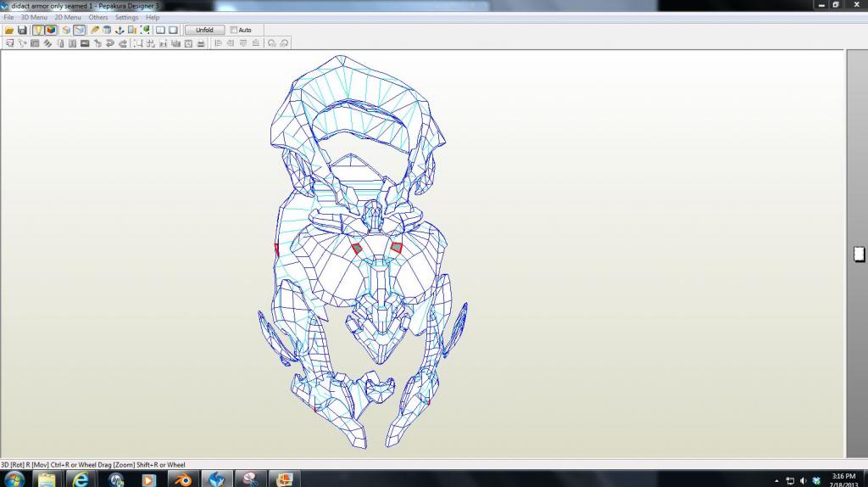The width and height of the screenshot is (868, 487).
Task: Open Internet Explorer from the taskbar
Action: pyautogui.click(x=81, y=479)
